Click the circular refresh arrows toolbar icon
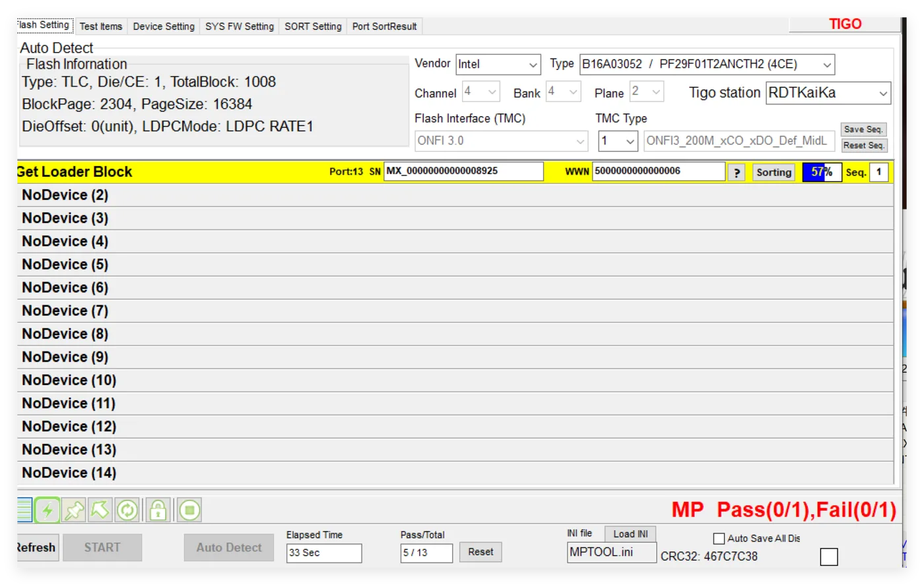Image resolution: width=924 pixels, height=585 pixels. [127, 510]
